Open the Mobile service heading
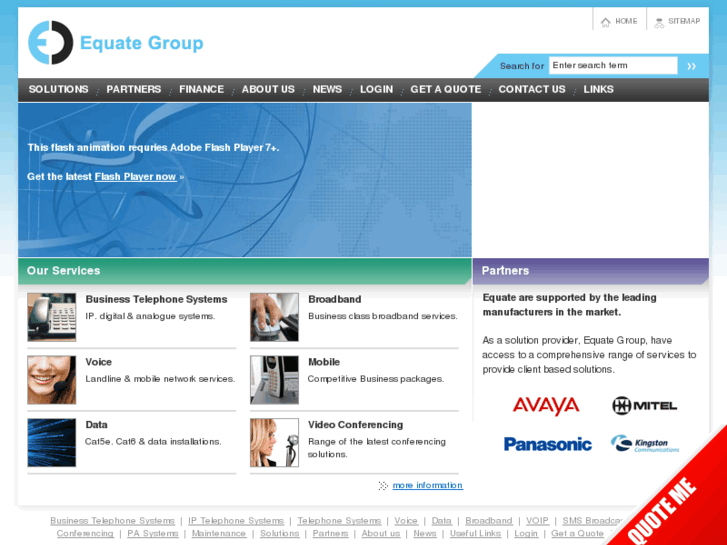 coord(324,362)
